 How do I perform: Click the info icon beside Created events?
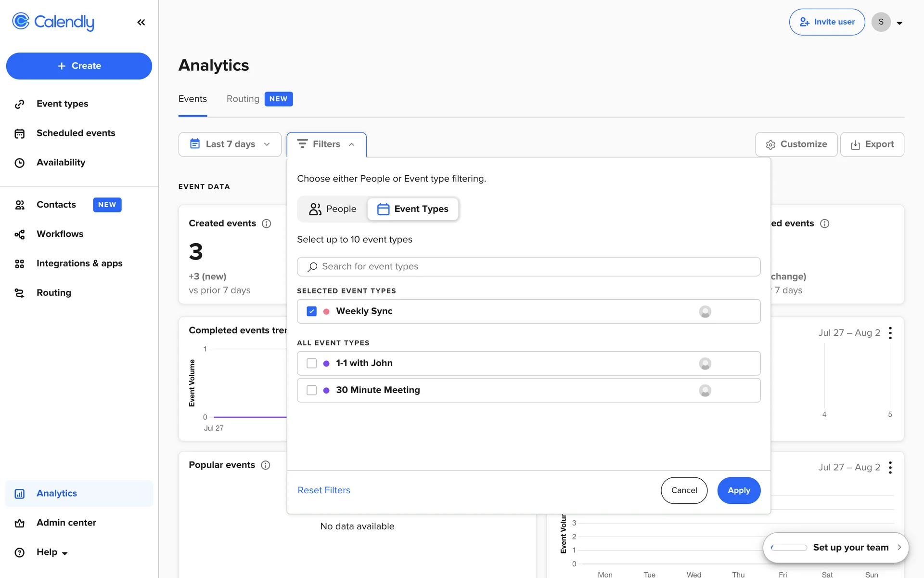click(266, 223)
